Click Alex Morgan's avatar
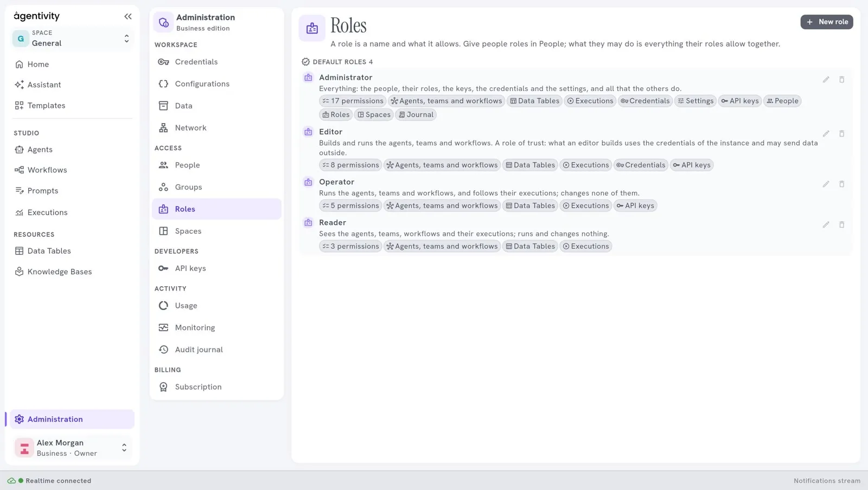Screen dimensions: 868x490 coord(24,448)
